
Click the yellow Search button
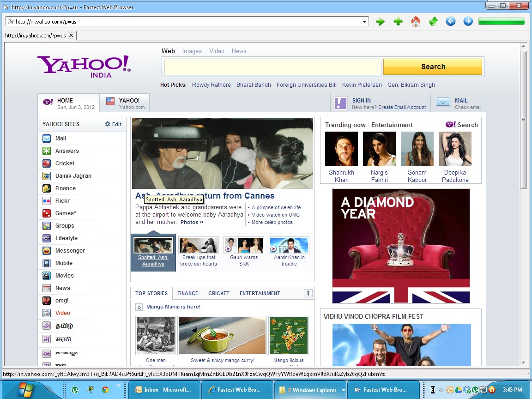(x=433, y=67)
